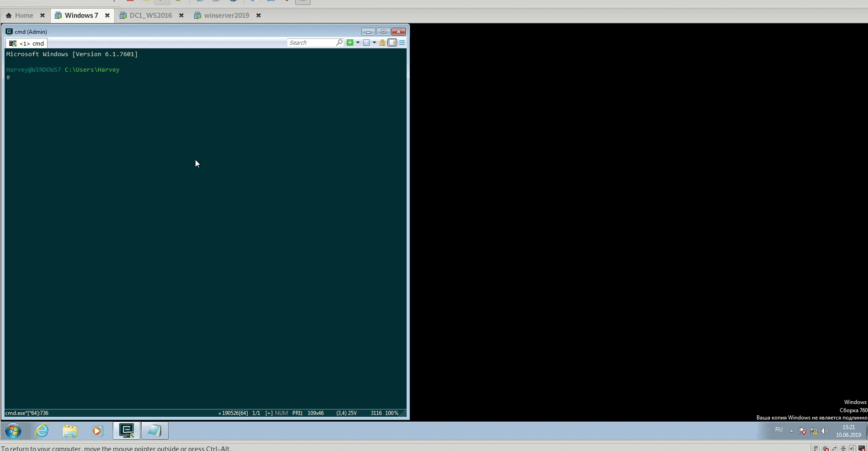This screenshot has height=451, width=868.
Task: Open the ConEmu hamburger system menu
Action: tap(402, 42)
